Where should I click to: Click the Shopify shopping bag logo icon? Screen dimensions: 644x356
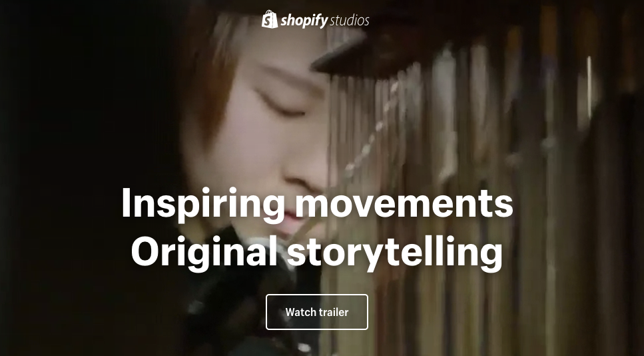270,19
